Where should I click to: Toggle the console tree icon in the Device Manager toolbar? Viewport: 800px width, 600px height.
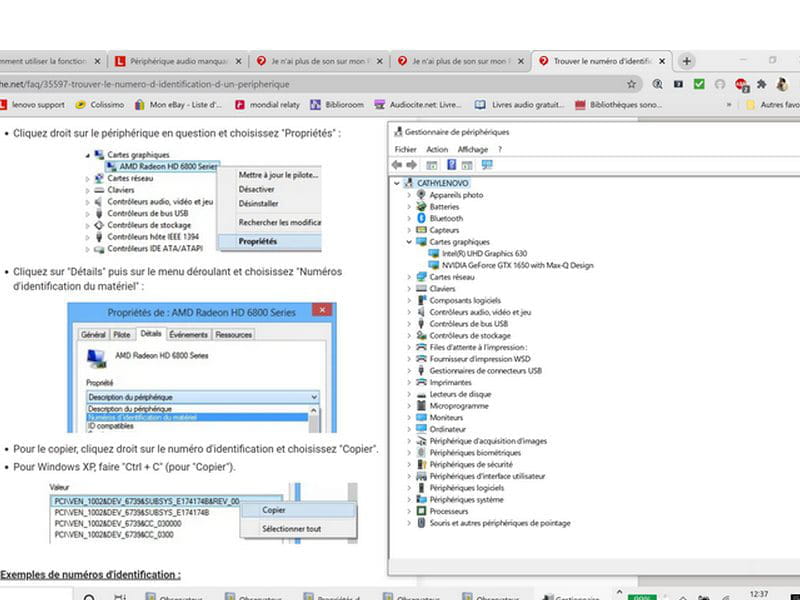pyautogui.click(x=432, y=165)
